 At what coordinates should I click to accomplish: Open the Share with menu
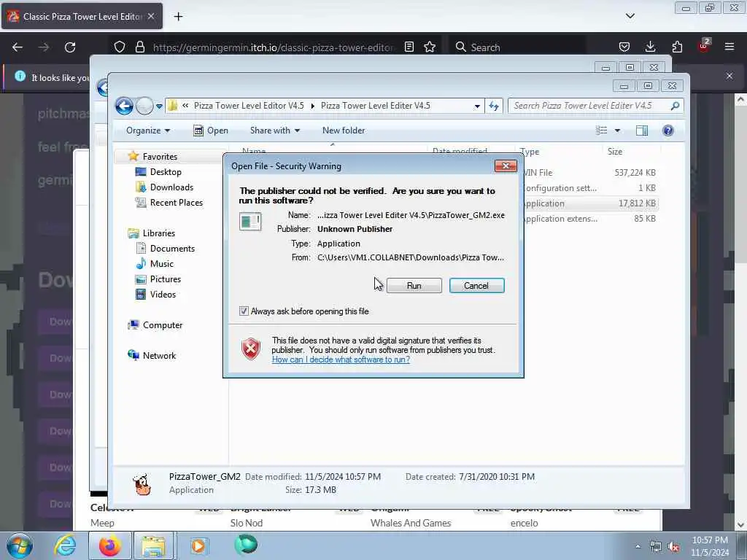[x=275, y=131]
